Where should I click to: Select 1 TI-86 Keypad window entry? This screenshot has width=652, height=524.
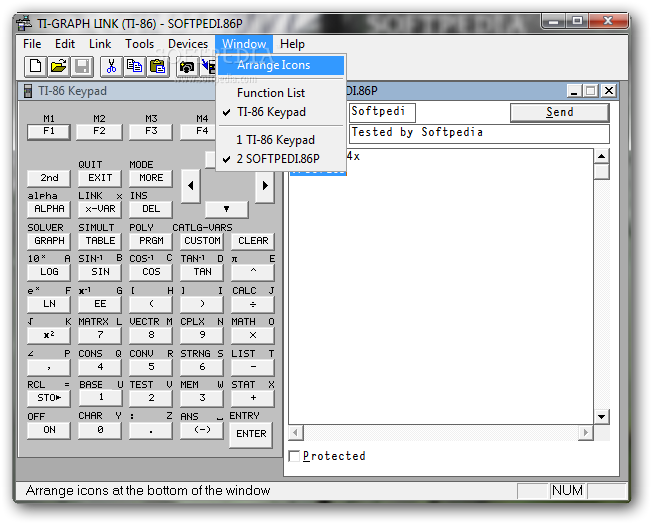pyautogui.click(x=281, y=140)
